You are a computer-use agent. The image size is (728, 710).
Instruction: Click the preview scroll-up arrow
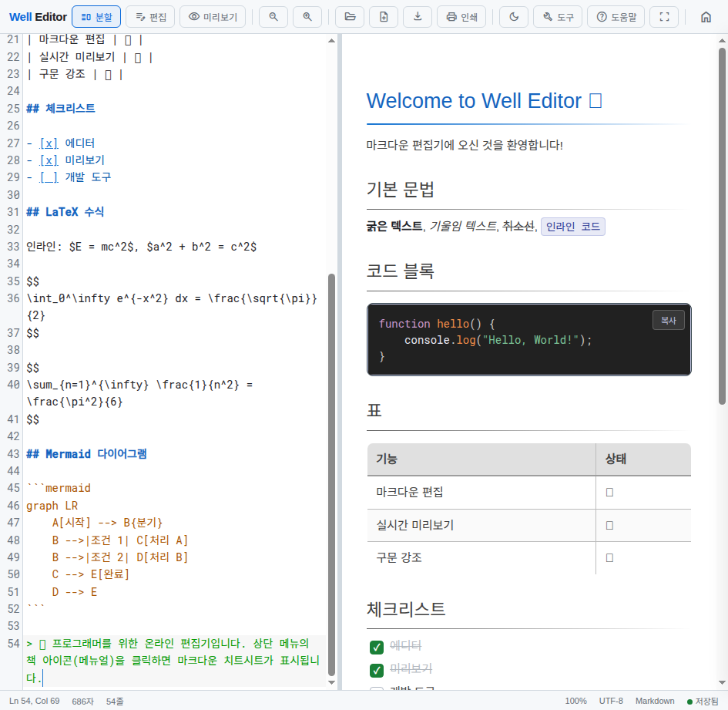(x=722, y=40)
